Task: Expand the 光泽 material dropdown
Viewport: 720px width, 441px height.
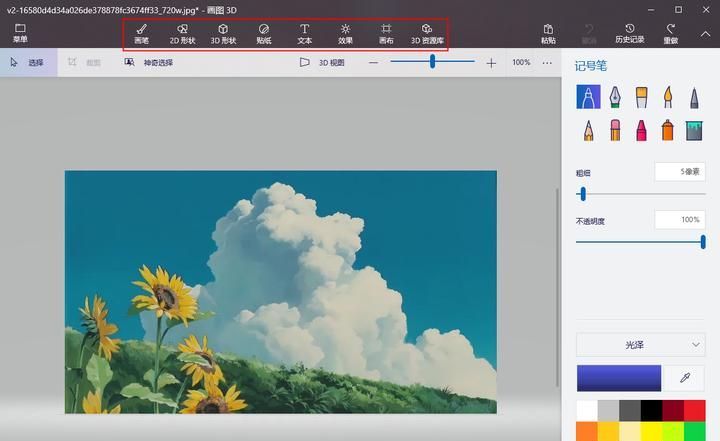Action: click(x=640, y=344)
